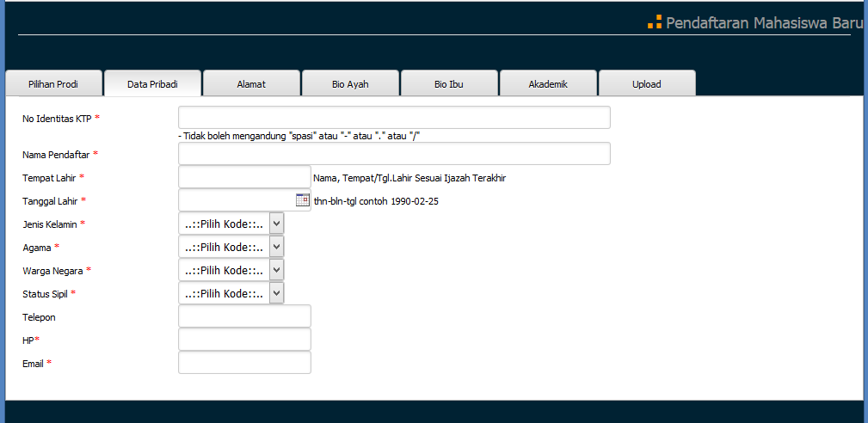Click the Email input field

click(x=244, y=363)
